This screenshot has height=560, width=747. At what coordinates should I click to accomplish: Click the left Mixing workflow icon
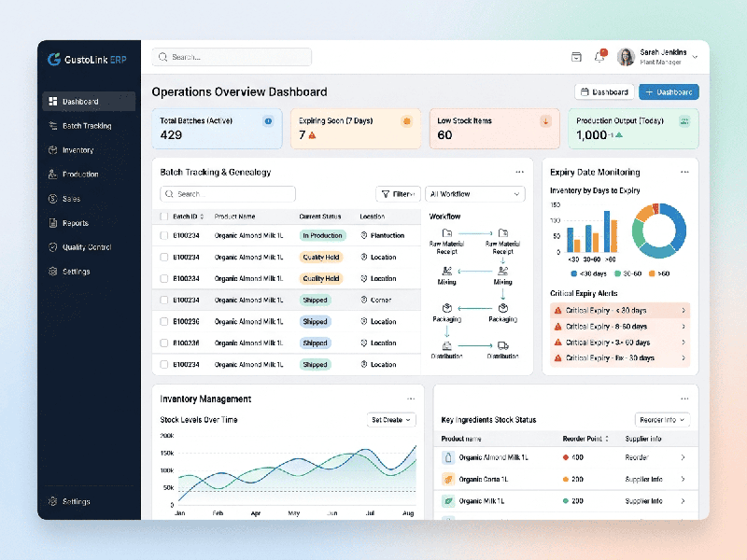click(x=447, y=271)
